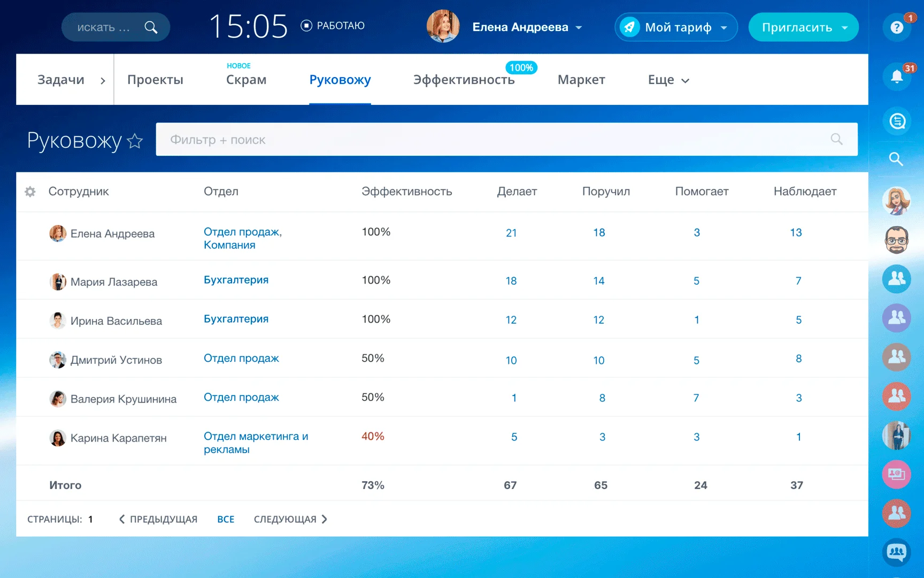Open the table column settings gear
The height and width of the screenshot is (578, 924).
point(30,192)
